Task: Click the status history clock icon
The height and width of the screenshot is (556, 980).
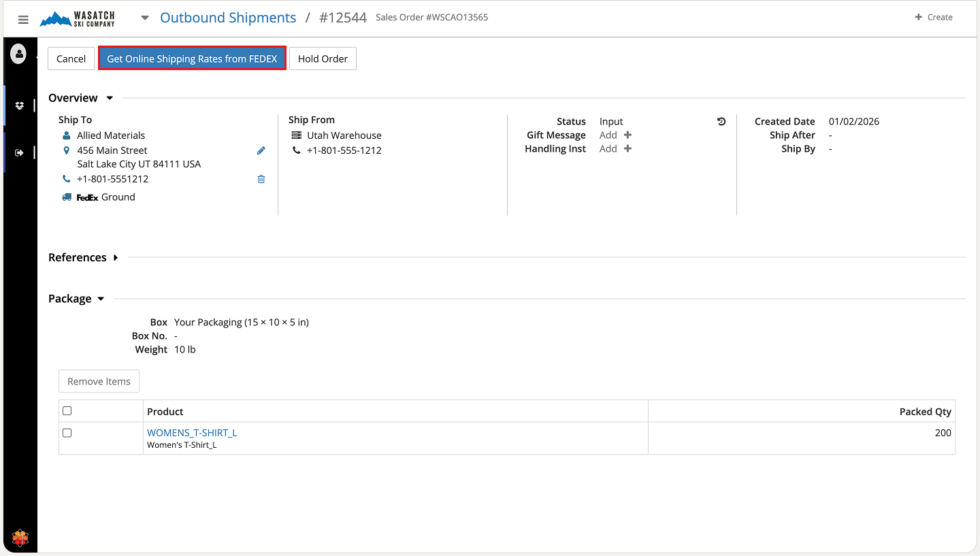Action: point(721,122)
